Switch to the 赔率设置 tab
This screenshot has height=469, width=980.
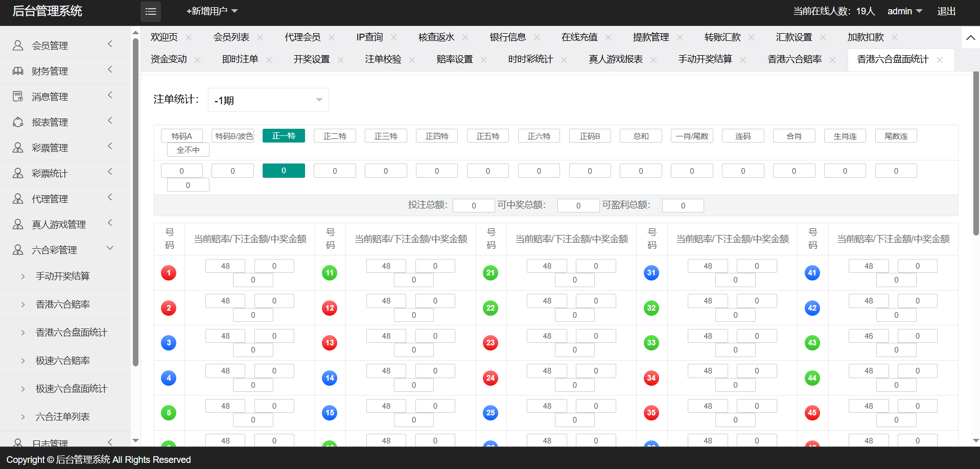(454, 60)
